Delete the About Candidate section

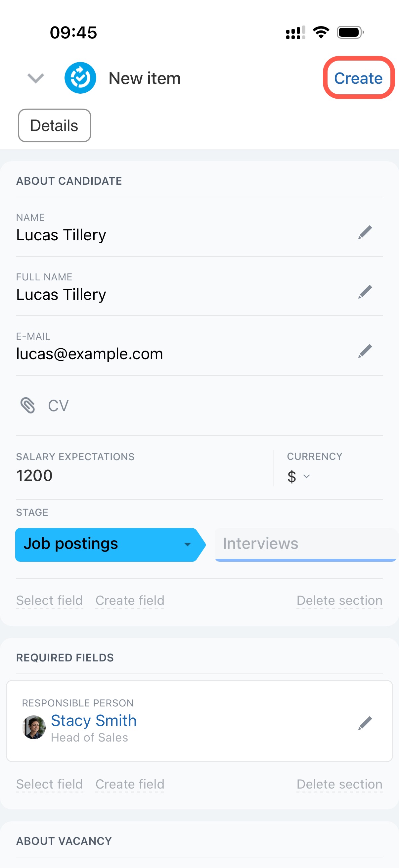(x=339, y=601)
